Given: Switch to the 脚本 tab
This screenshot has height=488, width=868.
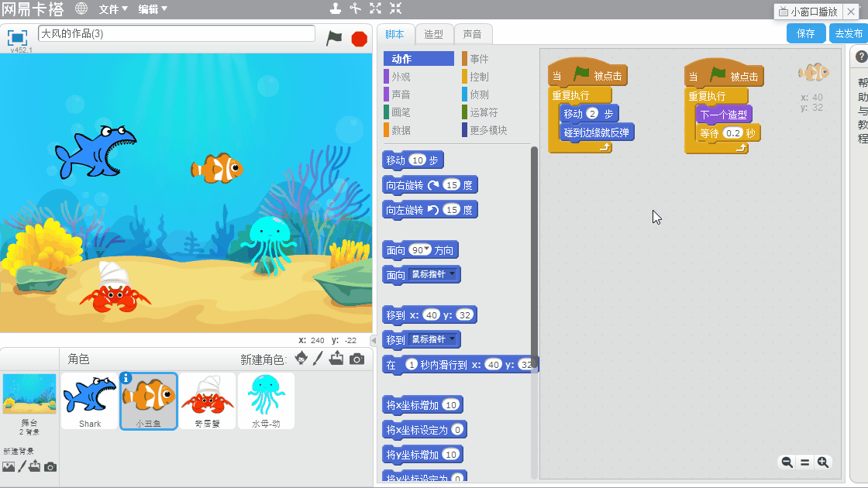Looking at the screenshot, I should click(x=394, y=34).
